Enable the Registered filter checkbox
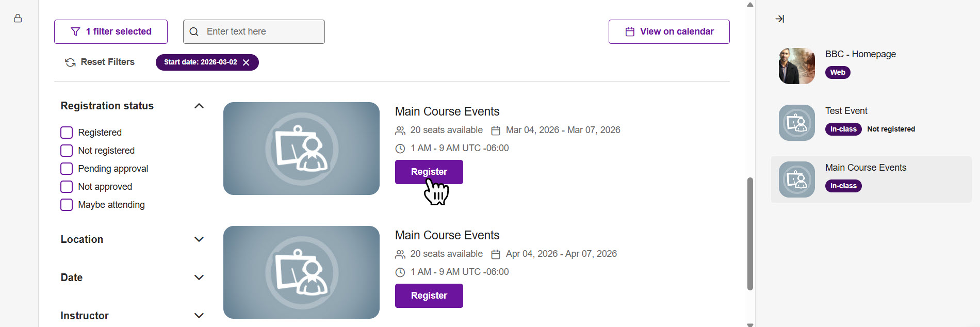 pyautogui.click(x=67, y=133)
